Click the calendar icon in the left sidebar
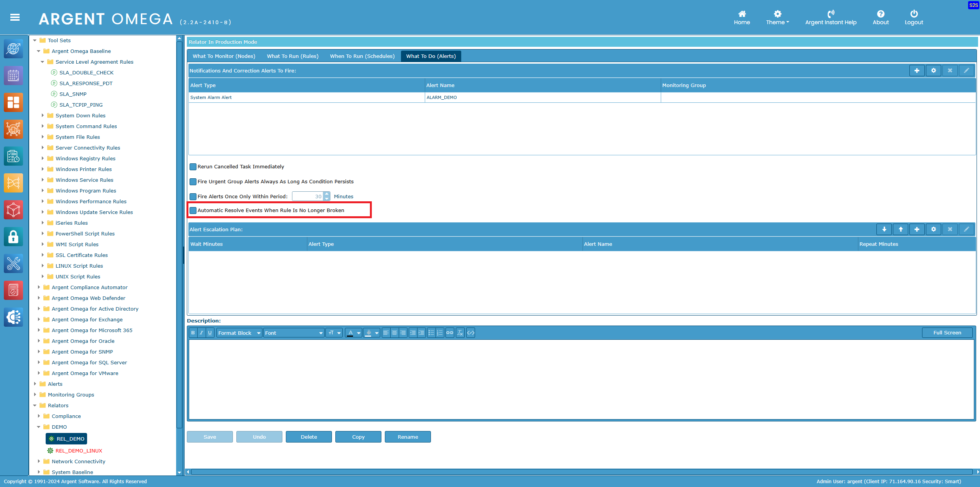 point(13,76)
